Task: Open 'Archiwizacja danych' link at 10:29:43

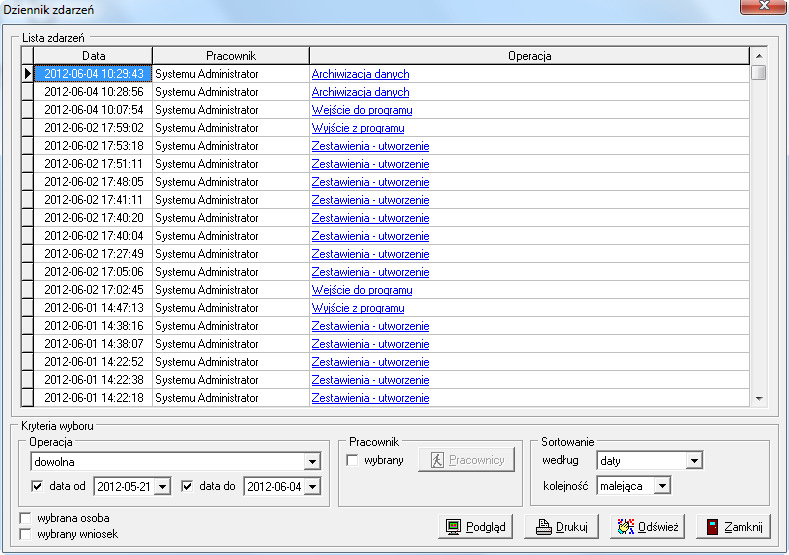Action: point(360,74)
